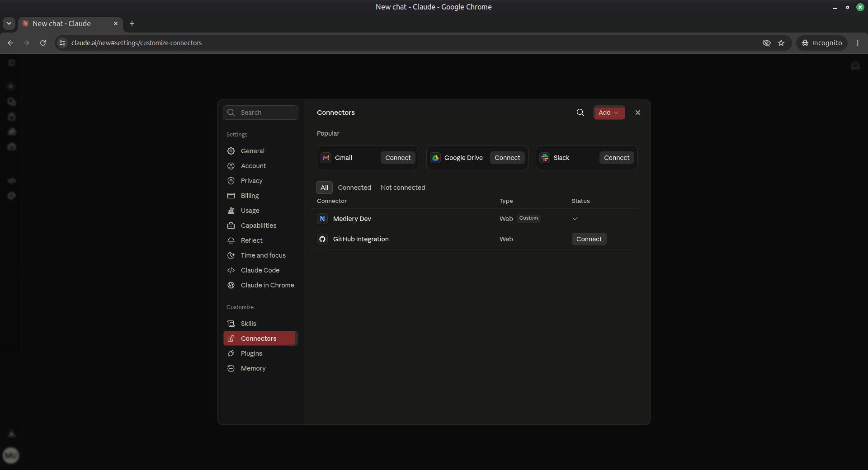Bookmark this page with the star icon
The width and height of the screenshot is (868, 470).
(781, 43)
